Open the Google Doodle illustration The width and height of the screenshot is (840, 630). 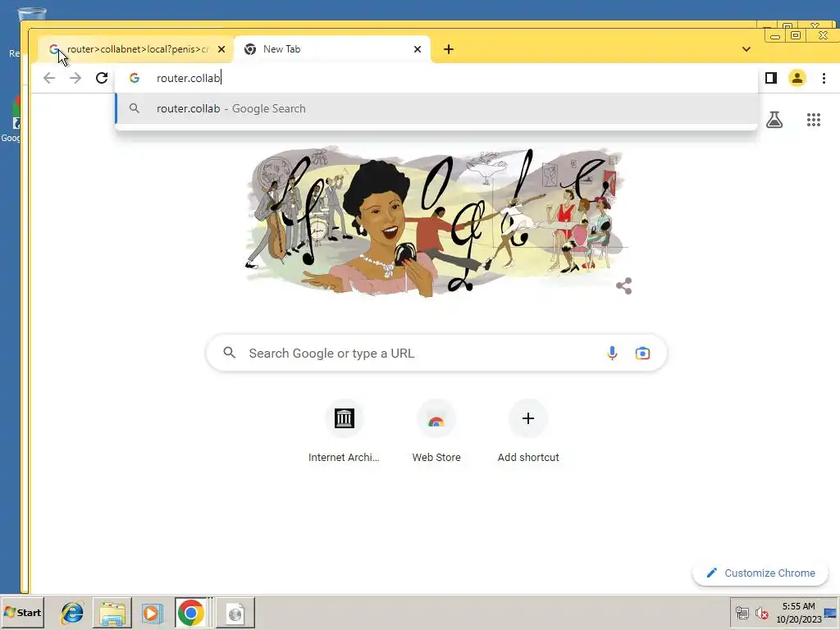436,221
